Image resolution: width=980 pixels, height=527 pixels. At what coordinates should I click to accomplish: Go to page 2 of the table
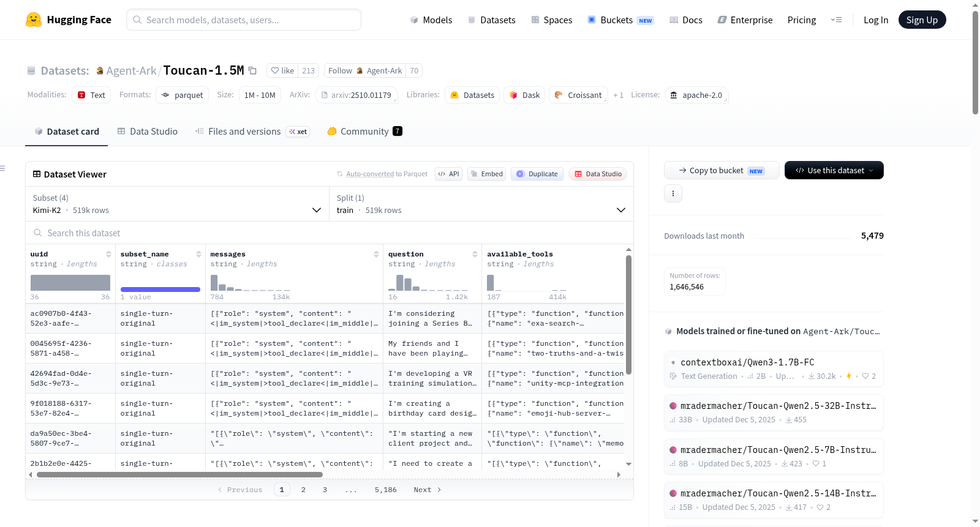[303, 490]
